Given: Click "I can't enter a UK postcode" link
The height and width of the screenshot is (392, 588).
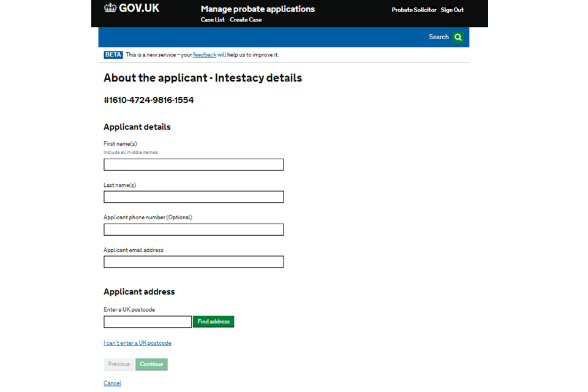Looking at the screenshot, I should [x=137, y=343].
